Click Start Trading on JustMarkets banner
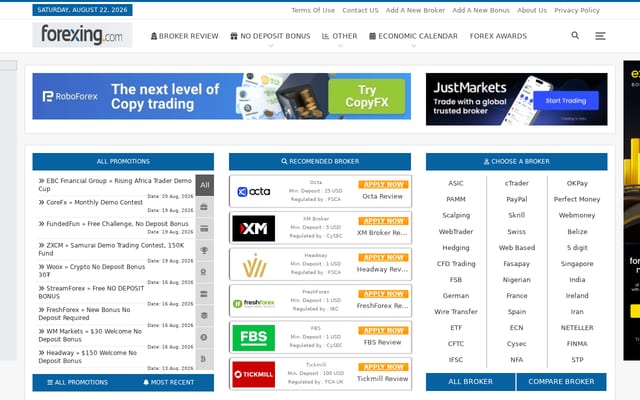 pos(566,100)
